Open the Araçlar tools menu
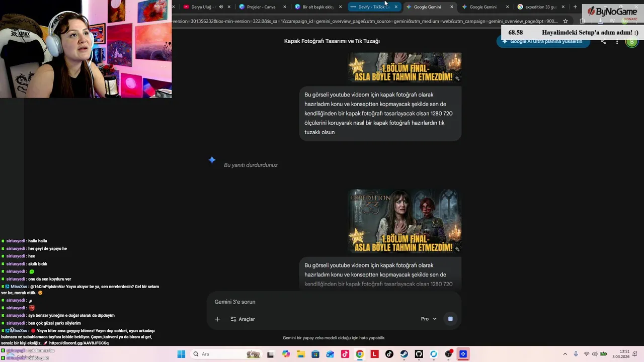Screen dimensions: 644x362 click(243, 319)
